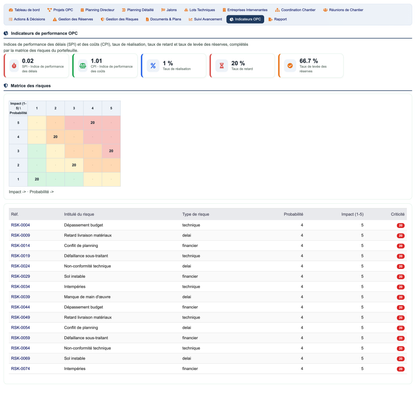
Task: Select the yellow matrix cell in row 2 showing 20
Action: (x=74, y=165)
